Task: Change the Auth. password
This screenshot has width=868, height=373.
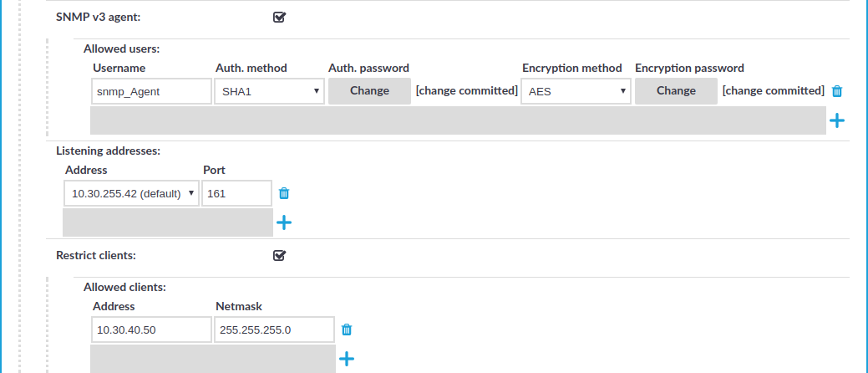Action: click(370, 91)
